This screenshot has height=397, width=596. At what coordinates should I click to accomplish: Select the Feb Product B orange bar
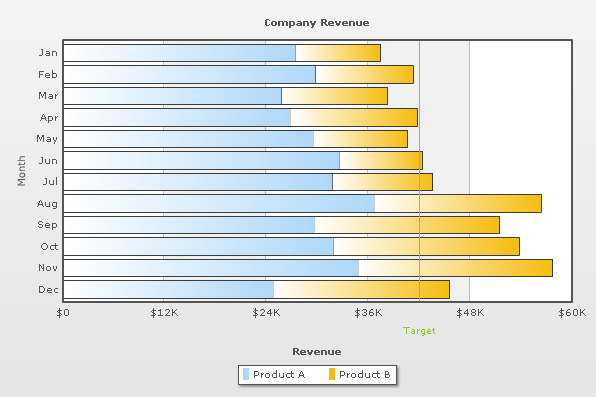[365, 75]
